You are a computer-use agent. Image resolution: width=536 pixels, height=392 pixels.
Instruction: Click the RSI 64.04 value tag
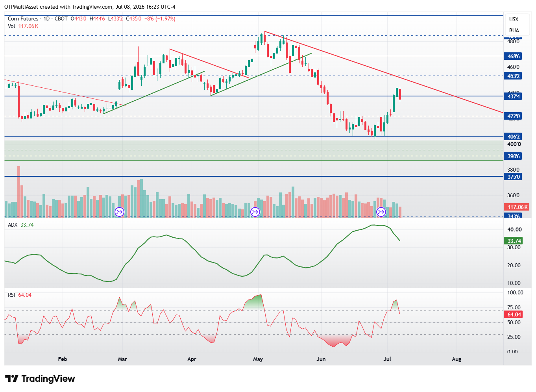(x=513, y=314)
